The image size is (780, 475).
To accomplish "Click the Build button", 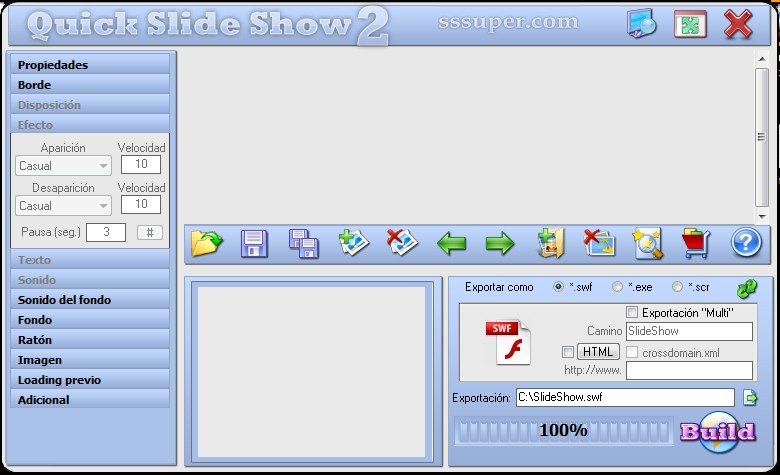I will pos(717,431).
